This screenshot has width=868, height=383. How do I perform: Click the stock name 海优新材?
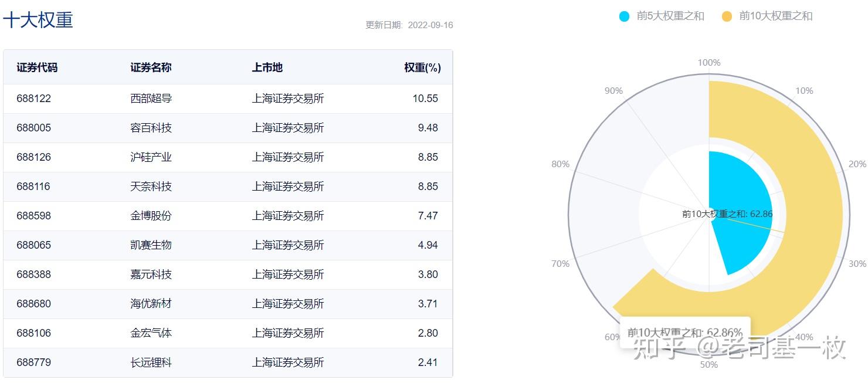[151, 304]
